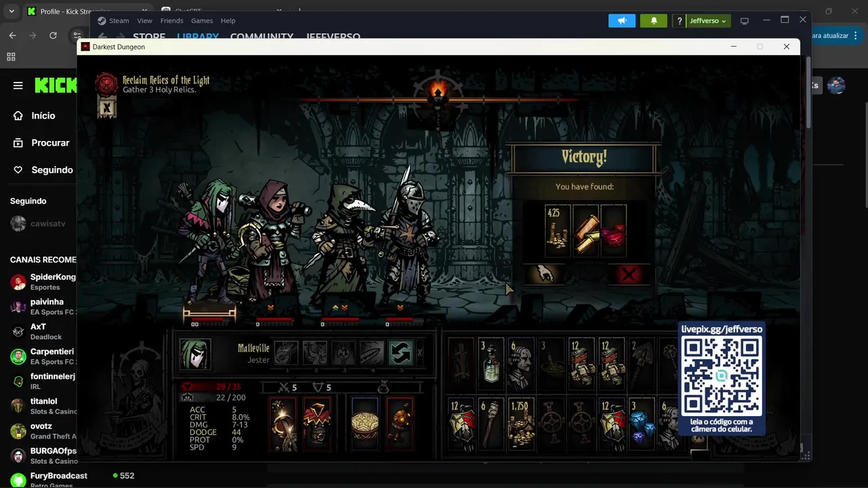Pick up the red ruby loot item

click(613, 230)
